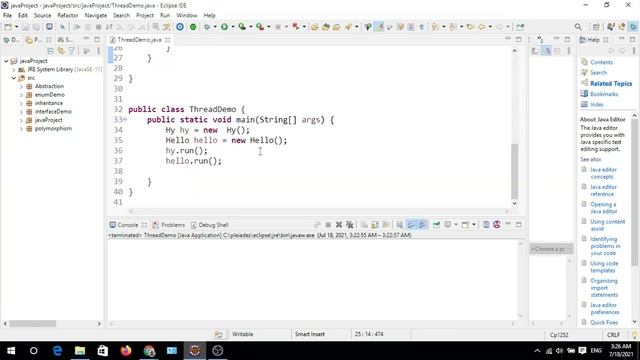Click the Coverage run icon
The height and width of the screenshot is (360, 640).
point(242,27)
